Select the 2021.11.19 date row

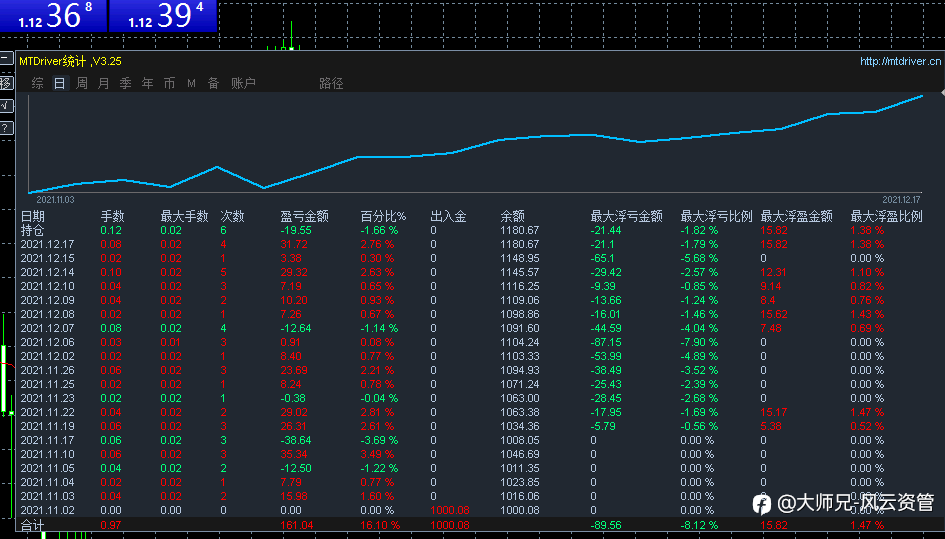pos(48,426)
